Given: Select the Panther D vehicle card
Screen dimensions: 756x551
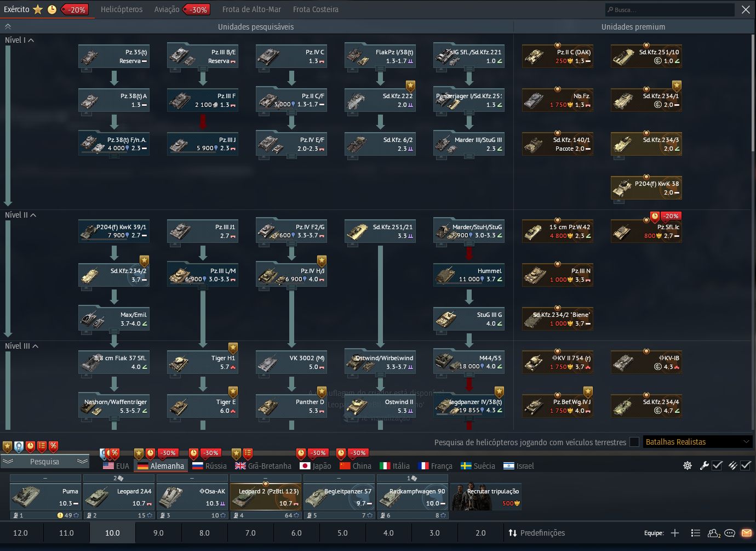Looking at the screenshot, I should coord(291,406).
